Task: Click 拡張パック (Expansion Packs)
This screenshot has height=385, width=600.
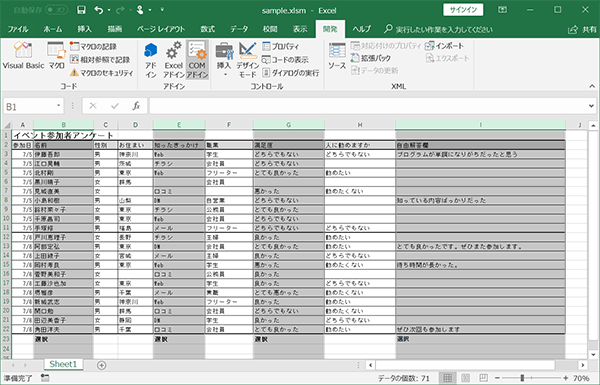Action: click(371, 58)
